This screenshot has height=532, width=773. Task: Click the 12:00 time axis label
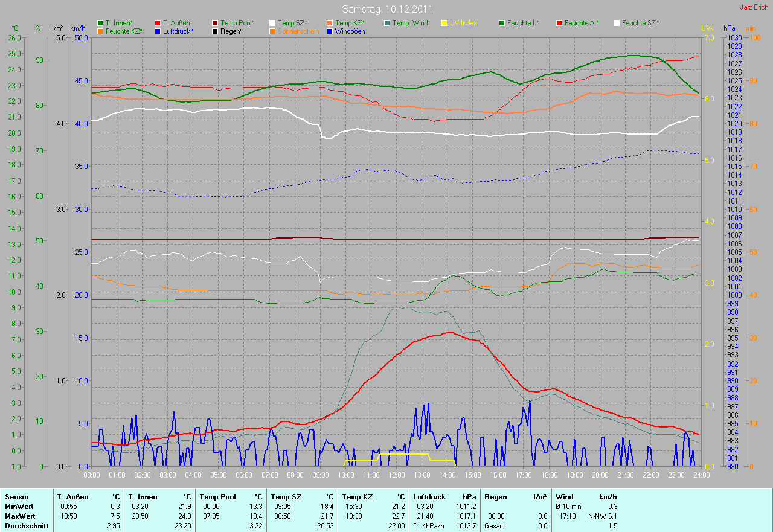396,475
